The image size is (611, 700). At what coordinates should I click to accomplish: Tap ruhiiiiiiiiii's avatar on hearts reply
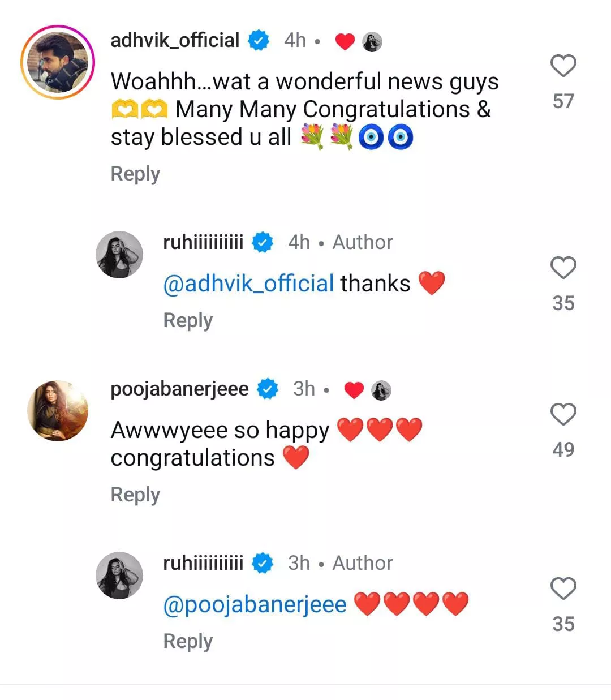(x=119, y=576)
